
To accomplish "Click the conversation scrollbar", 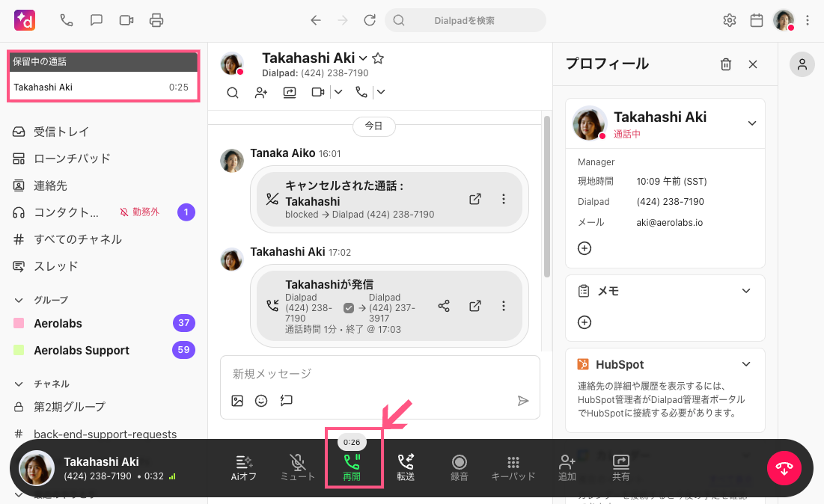I will (x=546, y=197).
